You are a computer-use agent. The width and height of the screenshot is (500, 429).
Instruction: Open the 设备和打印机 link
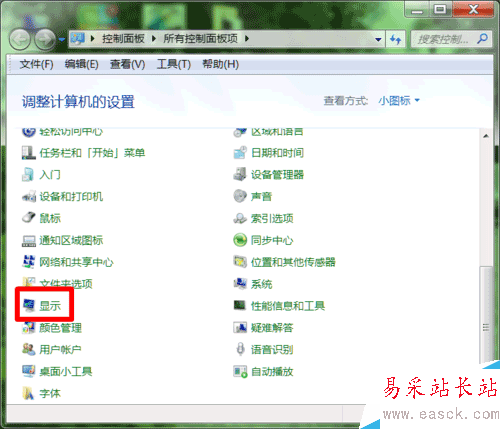pyautogui.click(x=71, y=197)
